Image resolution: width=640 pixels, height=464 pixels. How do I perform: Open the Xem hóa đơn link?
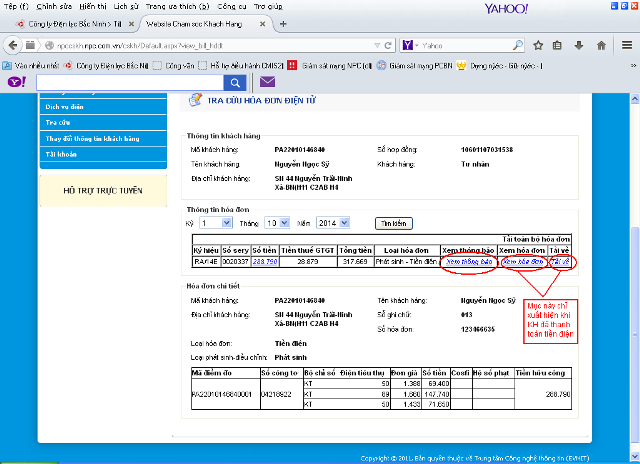[522, 261]
